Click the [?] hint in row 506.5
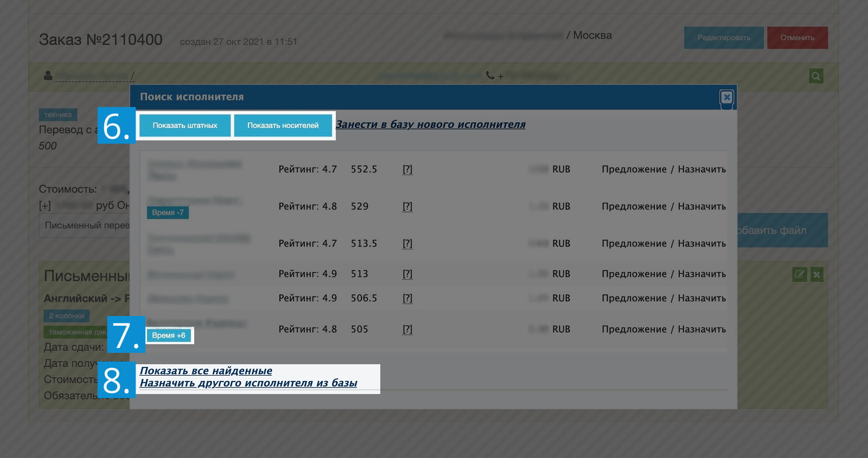The height and width of the screenshot is (458, 868). coord(407,299)
